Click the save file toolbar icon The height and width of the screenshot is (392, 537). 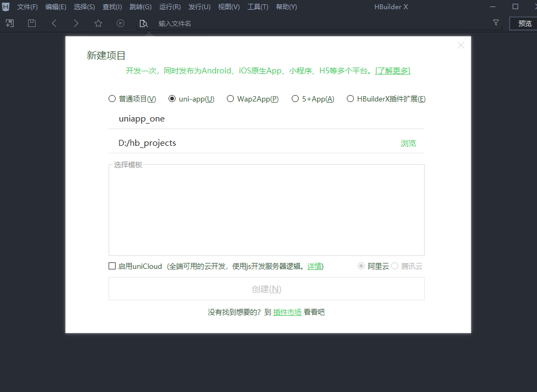(32, 23)
